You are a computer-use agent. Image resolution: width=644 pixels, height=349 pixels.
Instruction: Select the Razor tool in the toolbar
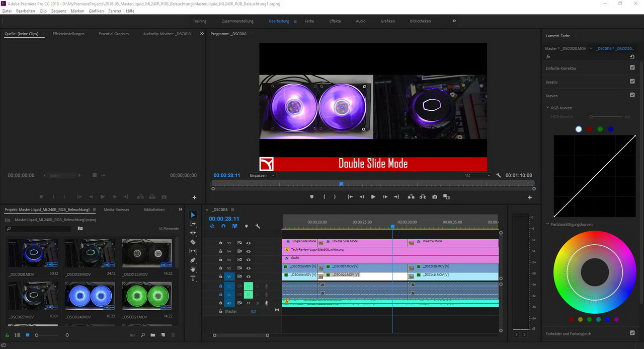tap(193, 242)
